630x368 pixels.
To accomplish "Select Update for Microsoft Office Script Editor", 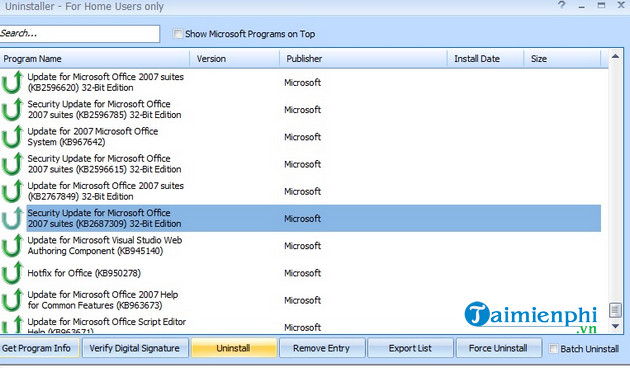I will [x=106, y=325].
